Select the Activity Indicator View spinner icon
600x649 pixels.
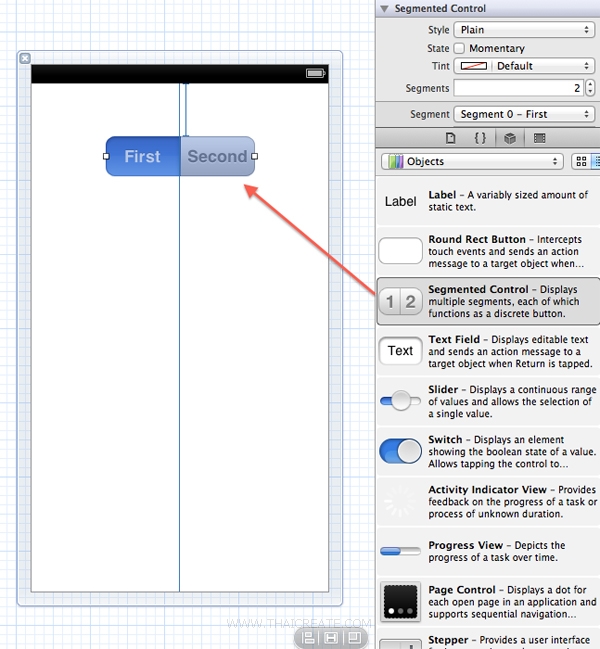tap(400, 501)
